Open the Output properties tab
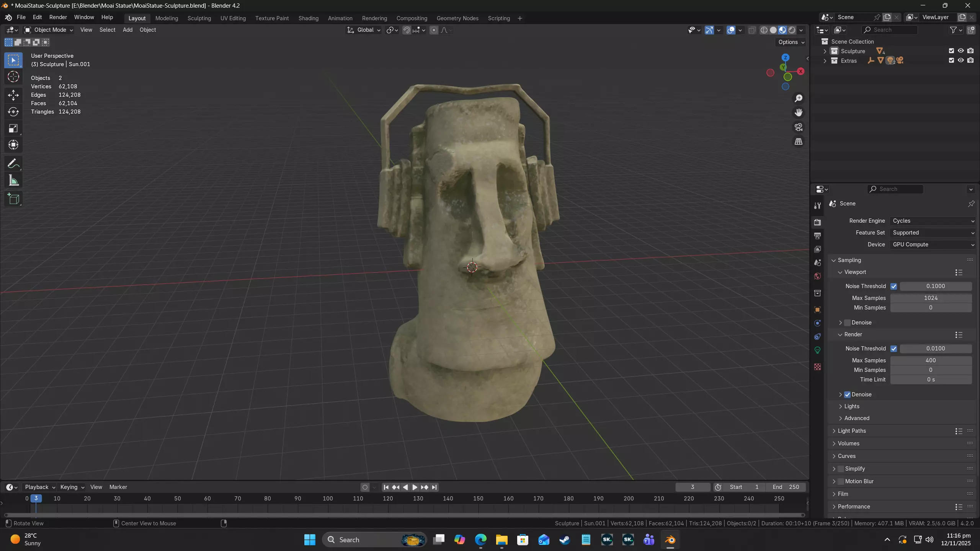This screenshot has height=551, width=980. 817,236
